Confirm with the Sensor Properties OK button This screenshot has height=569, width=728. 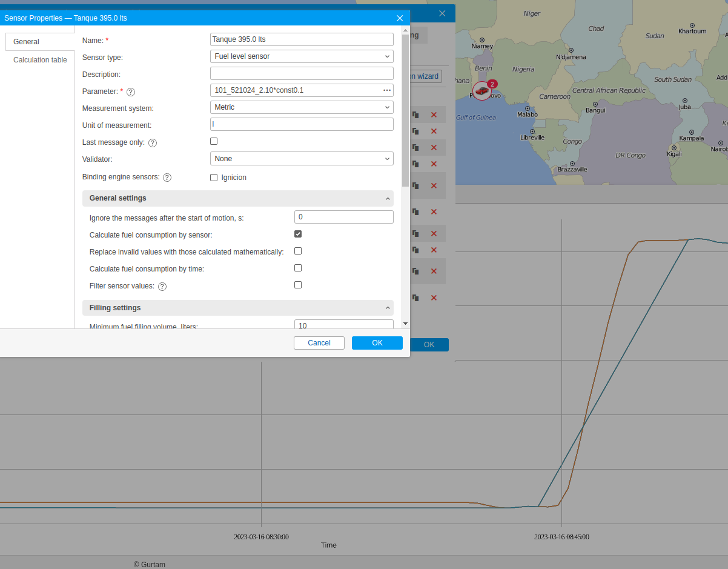click(x=377, y=343)
